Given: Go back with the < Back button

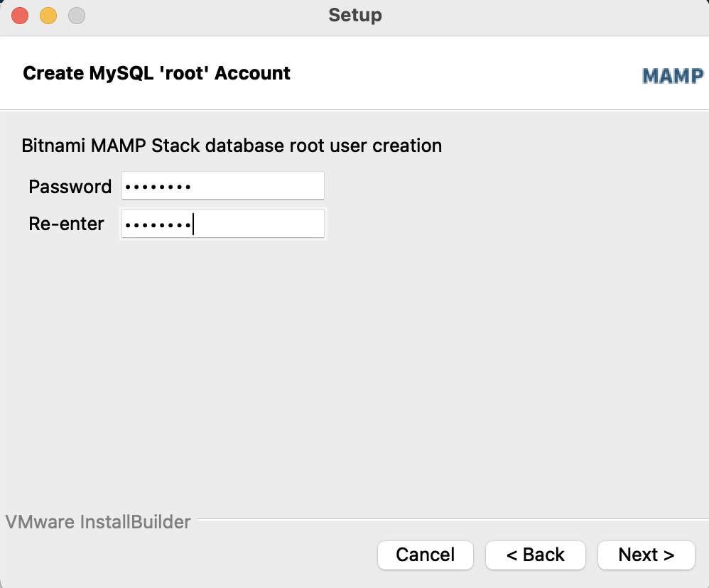Looking at the screenshot, I should [x=536, y=555].
